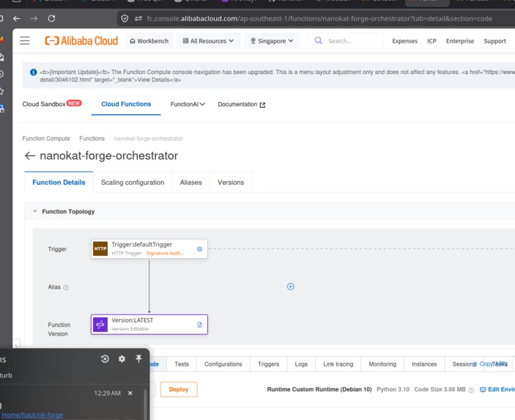Open the Logs tab

pos(301,364)
